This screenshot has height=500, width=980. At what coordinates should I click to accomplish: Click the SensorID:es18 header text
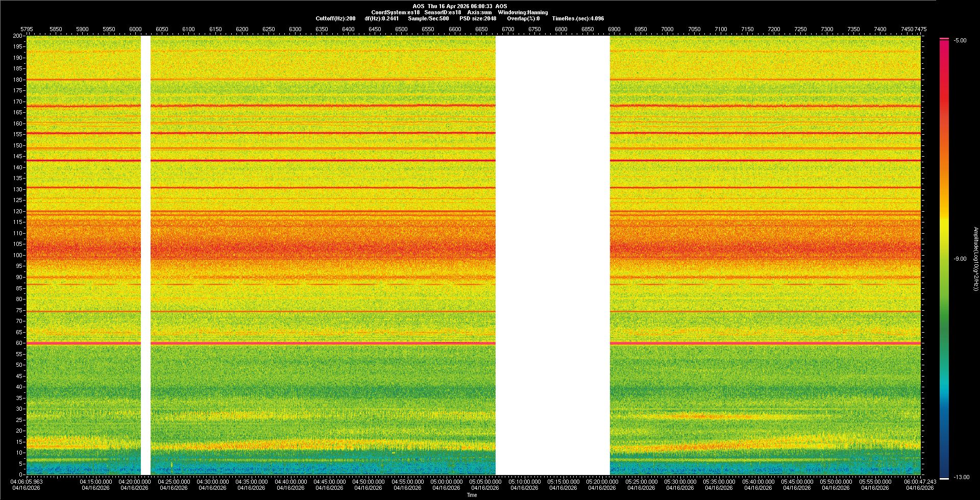(443, 13)
